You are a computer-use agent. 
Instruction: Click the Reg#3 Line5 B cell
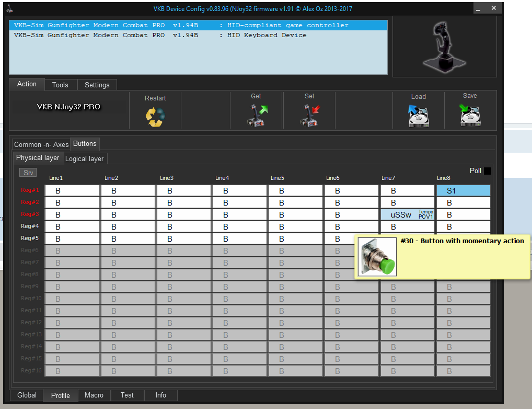(x=295, y=214)
